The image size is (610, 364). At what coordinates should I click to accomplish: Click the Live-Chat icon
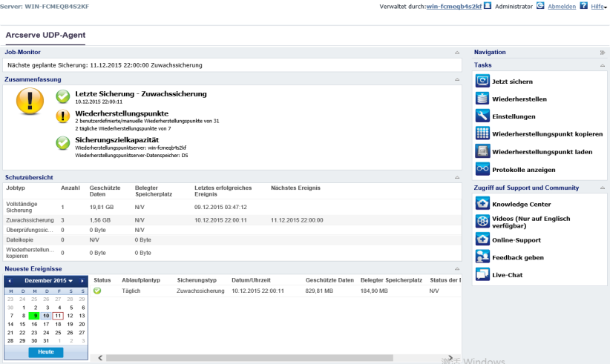(482, 274)
